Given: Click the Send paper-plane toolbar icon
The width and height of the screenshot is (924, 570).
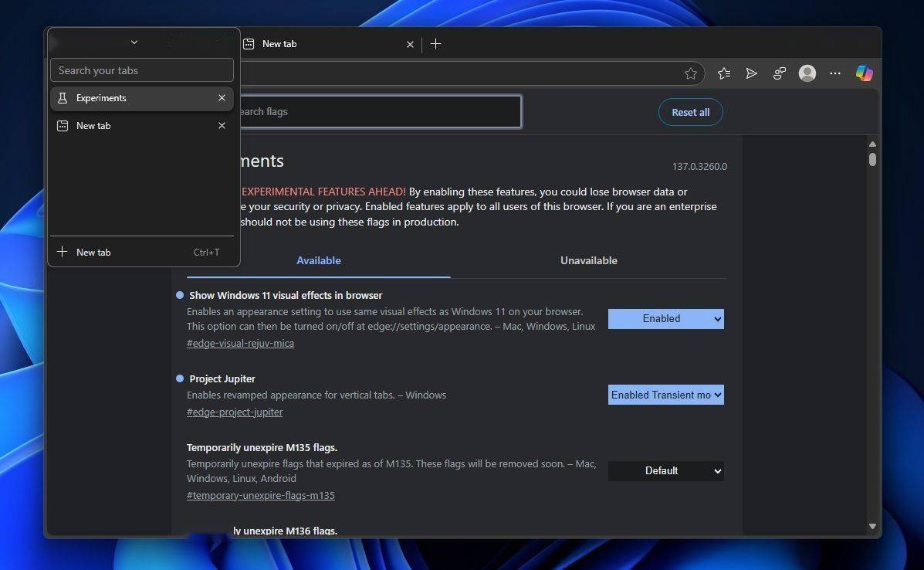Looking at the screenshot, I should pyautogui.click(x=751, y=73).
